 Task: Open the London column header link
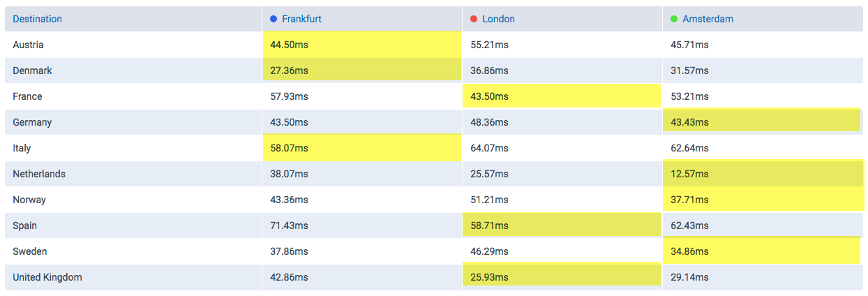(498, 19)
